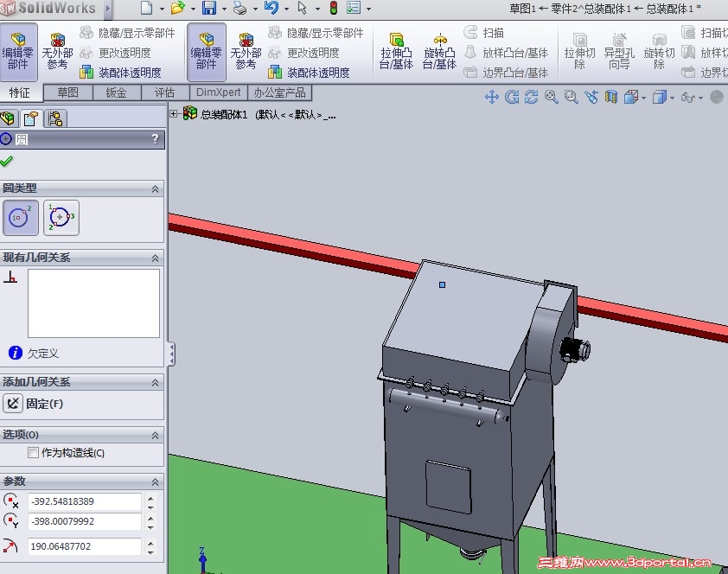The height and width of the screenshot is (574, 728).
Task: Click the first 编辑零部件 button
Action: click(18, 52)
